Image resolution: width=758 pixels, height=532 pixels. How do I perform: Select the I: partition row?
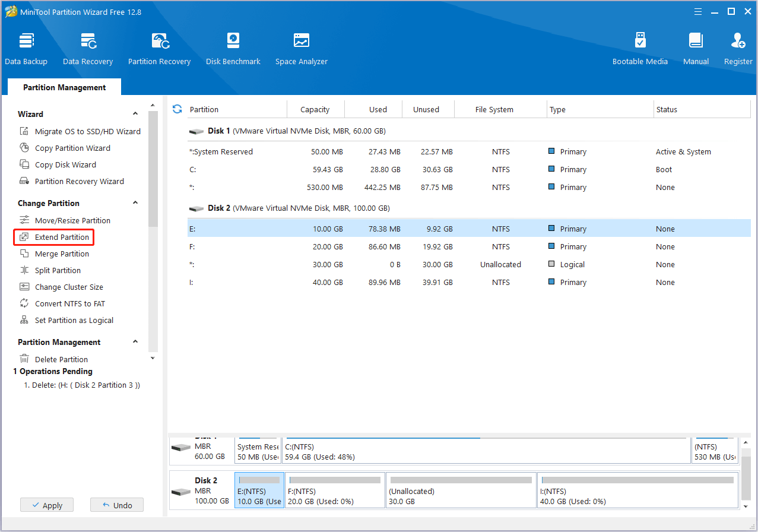pos(469,283)
